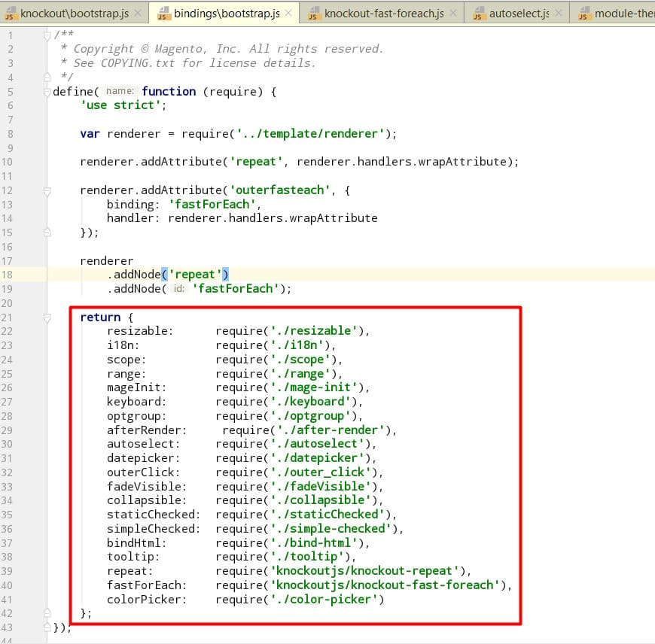Open the knockout-fast-foreach.js tab
655x644 pixels.
click(x=384, y=14)
